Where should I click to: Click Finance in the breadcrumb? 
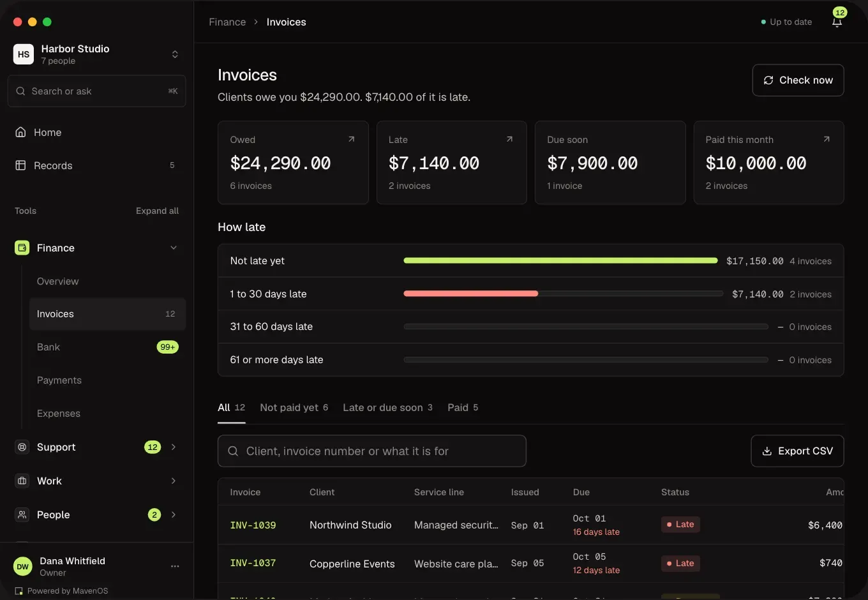(227, 22)
